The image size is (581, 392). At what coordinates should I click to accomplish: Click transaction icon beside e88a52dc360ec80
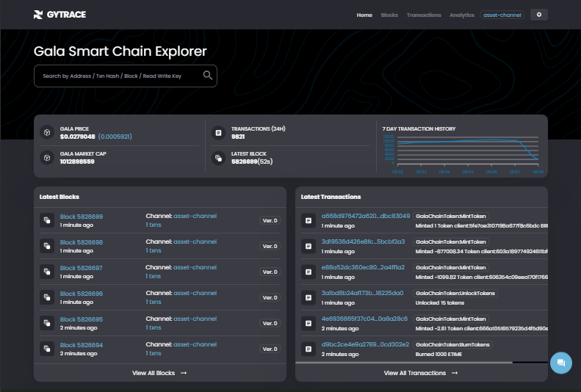(308, 272)
